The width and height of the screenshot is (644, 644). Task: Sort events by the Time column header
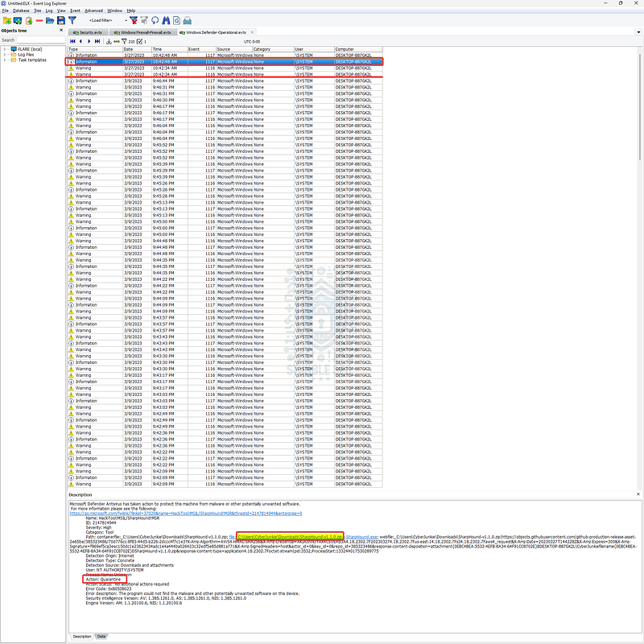coord(170,49)
